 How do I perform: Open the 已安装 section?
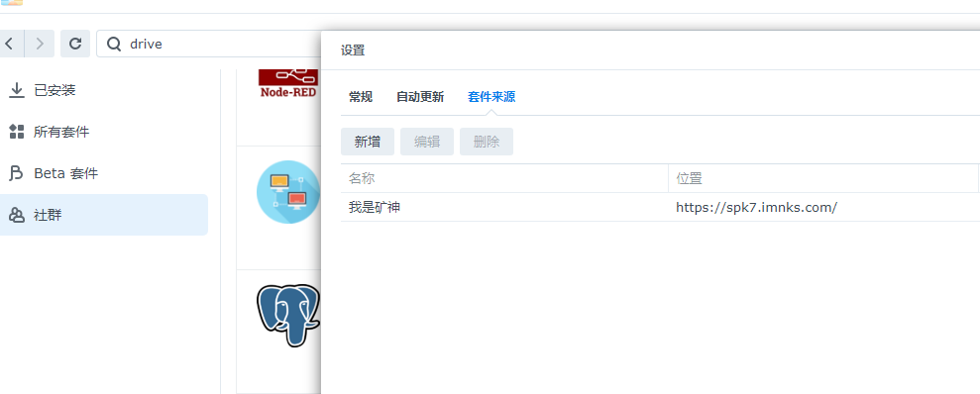[x=104, y=90]
